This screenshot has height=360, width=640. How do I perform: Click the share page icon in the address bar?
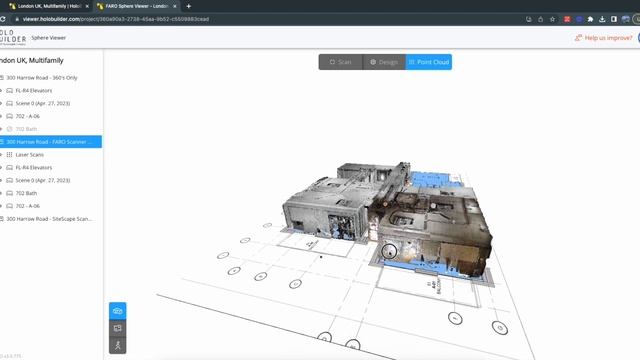coord(540,19)
